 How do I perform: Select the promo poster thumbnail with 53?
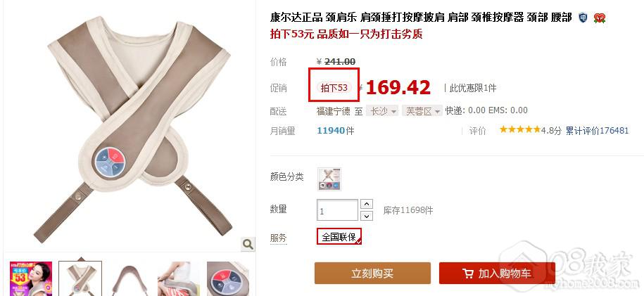coord(31,278)
